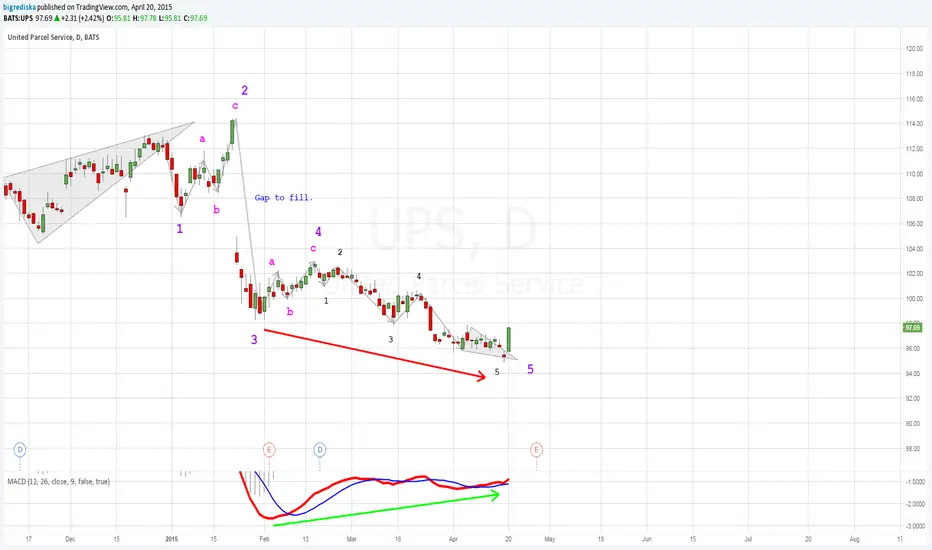This screenshot has height=550, width=932.
Task: Click the -3.0000 MACD axis value
Action: point(915,526)
